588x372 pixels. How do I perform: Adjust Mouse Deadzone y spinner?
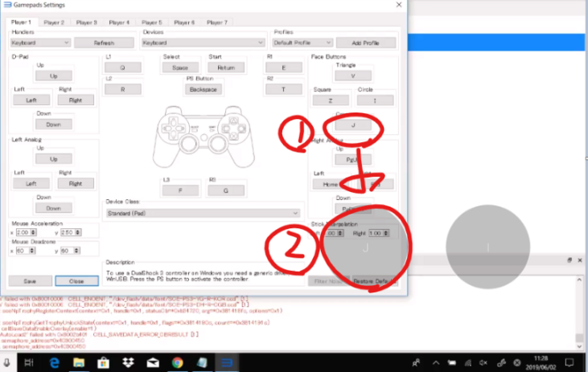coord(70,251)
